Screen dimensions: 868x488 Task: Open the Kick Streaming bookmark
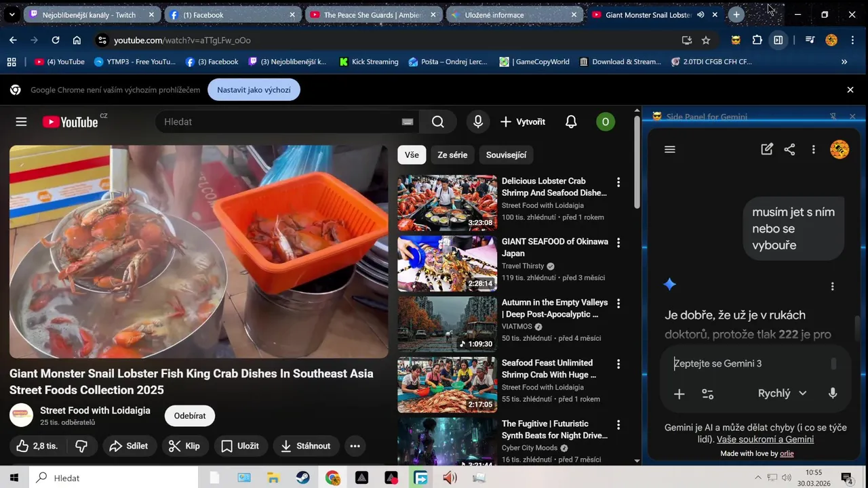click(368, 62)
